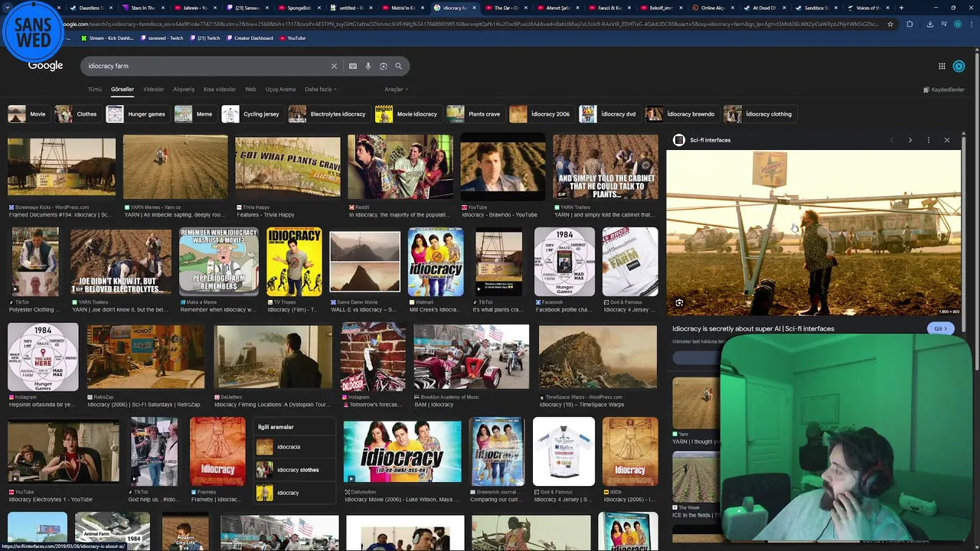
Task: Select idiocracy clothes related search
Action: point(294,470)
